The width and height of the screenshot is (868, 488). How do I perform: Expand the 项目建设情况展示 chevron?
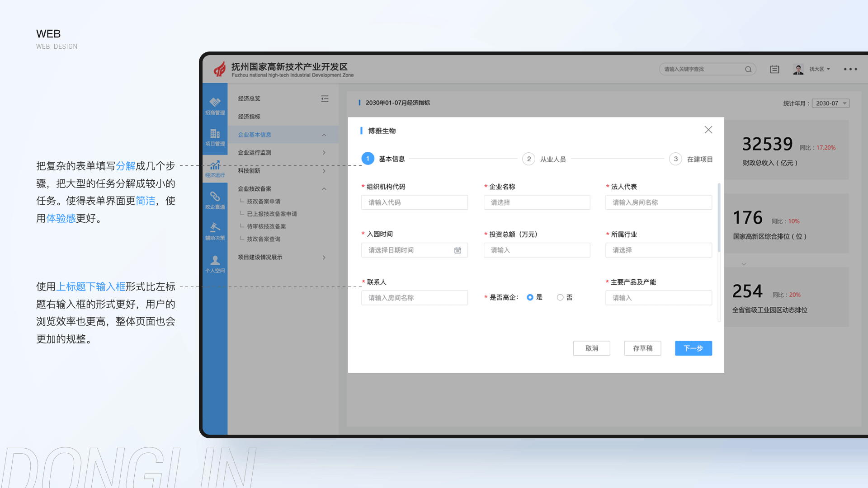[x=324, y=257]
